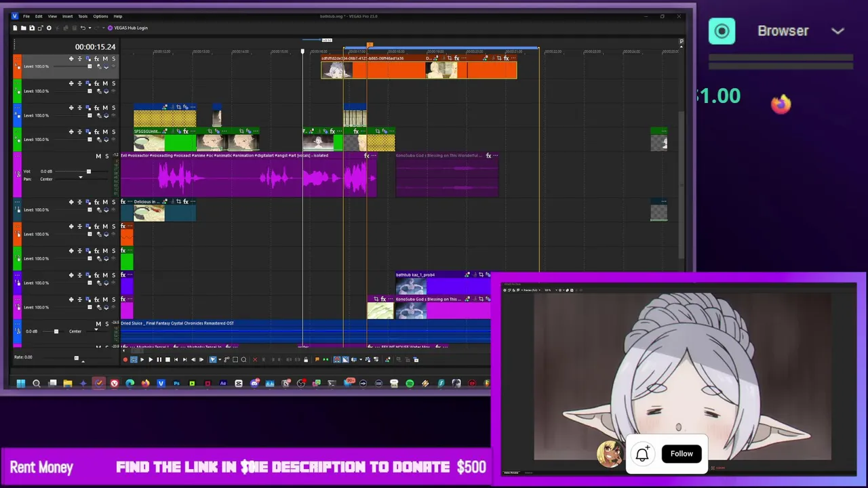Expand the Browser source dropdown chevron
The height and width of the screenshot is (488, 868).
(x=837, y=31)
